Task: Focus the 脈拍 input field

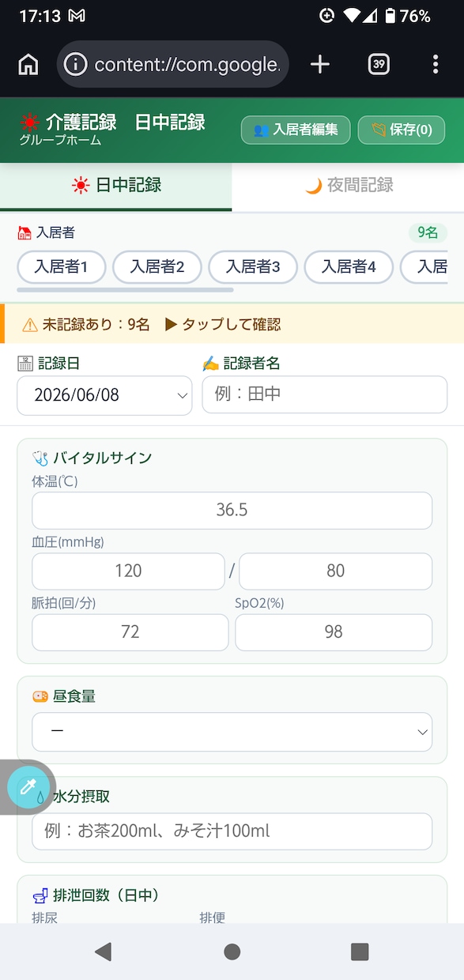Action: [x=130, y=632]
